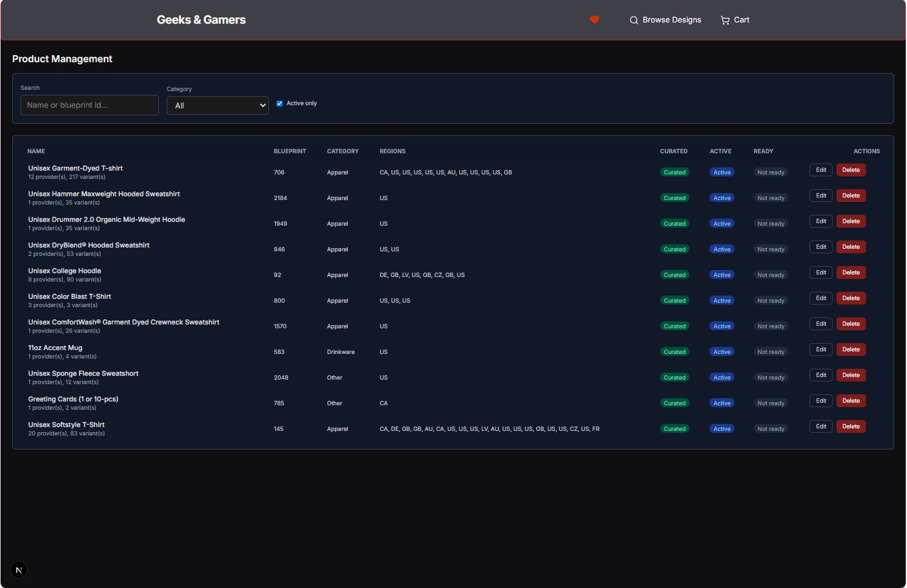Screen dimensions: 907x588
Task: Click regions DE, GB, LV, US, GB, CZ, GB, US
Action: 422,275
